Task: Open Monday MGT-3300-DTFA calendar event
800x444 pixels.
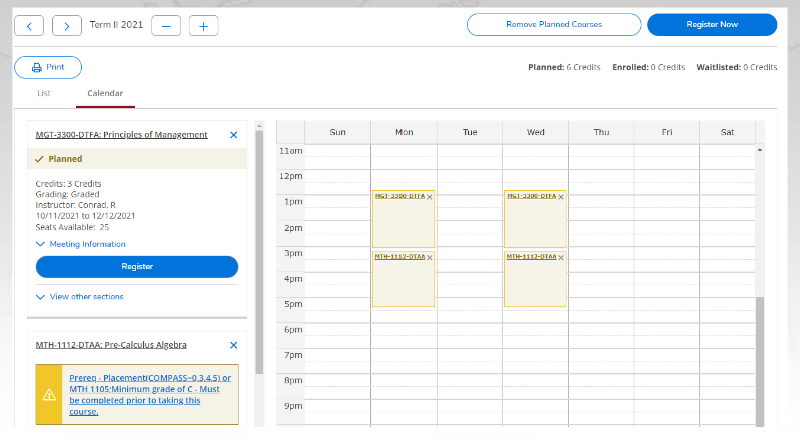Action: (x=399, y=196)
